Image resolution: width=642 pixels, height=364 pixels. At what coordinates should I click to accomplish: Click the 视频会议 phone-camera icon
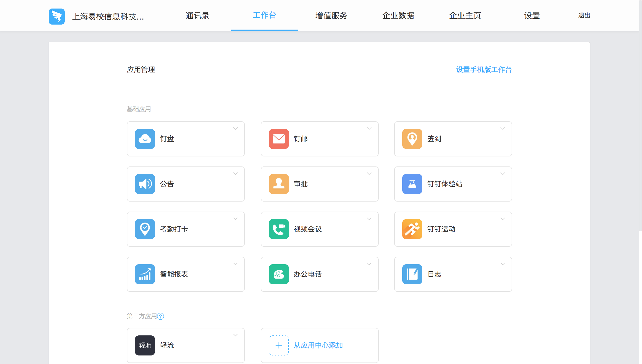click(x=279, y=229)
